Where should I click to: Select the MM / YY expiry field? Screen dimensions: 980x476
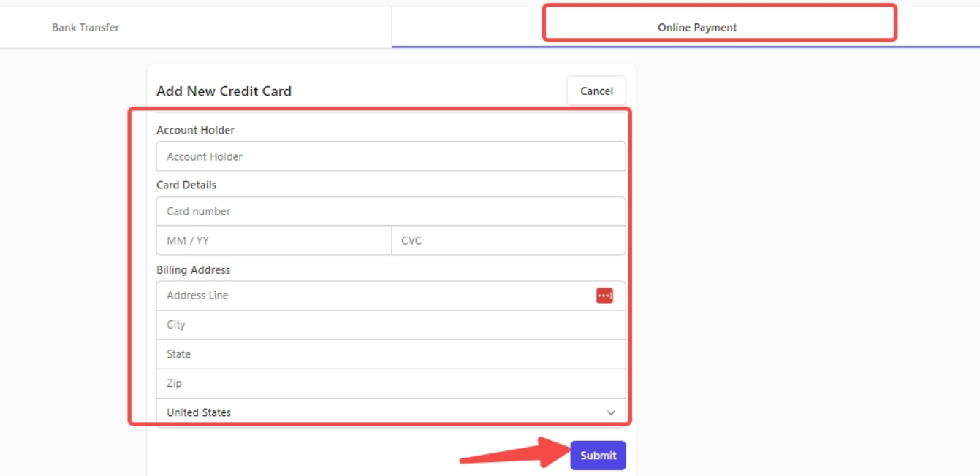coord(274,240)
